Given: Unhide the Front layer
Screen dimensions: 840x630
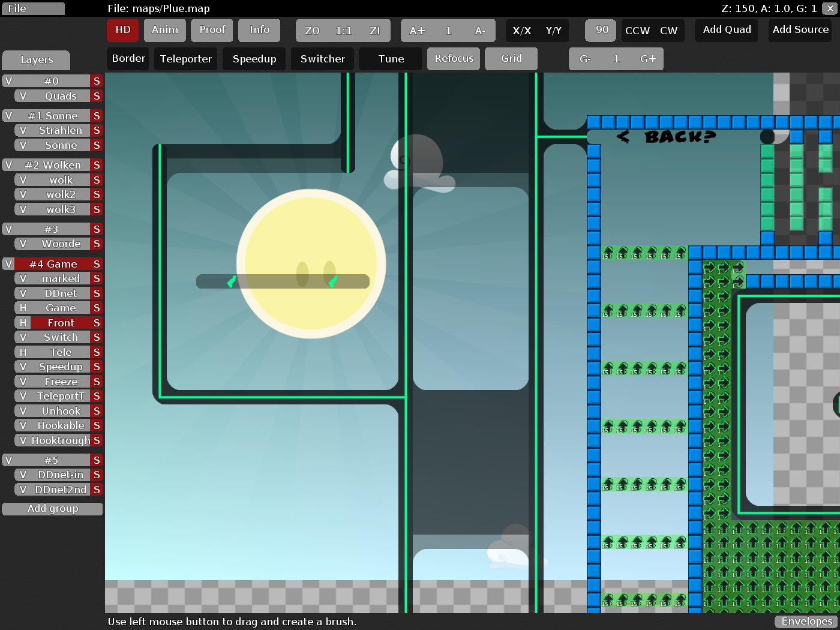Looking at the screenshot, I should point(22,322).
